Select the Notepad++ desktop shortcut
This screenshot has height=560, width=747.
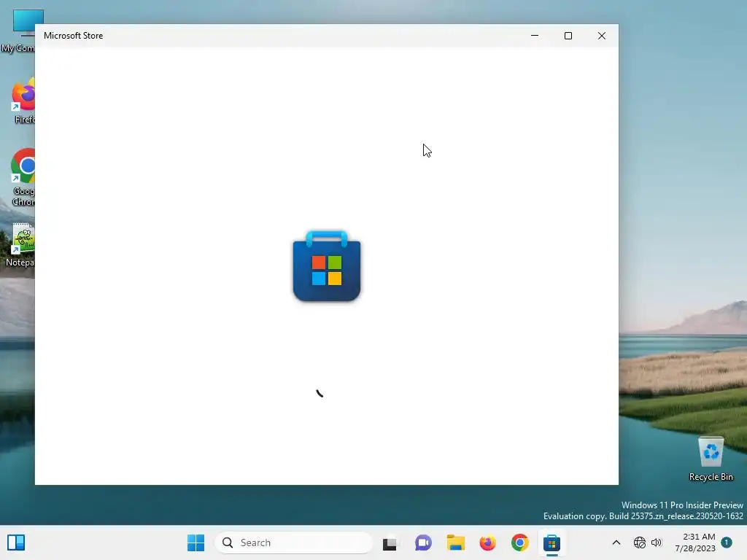click(x=20, y=245)
